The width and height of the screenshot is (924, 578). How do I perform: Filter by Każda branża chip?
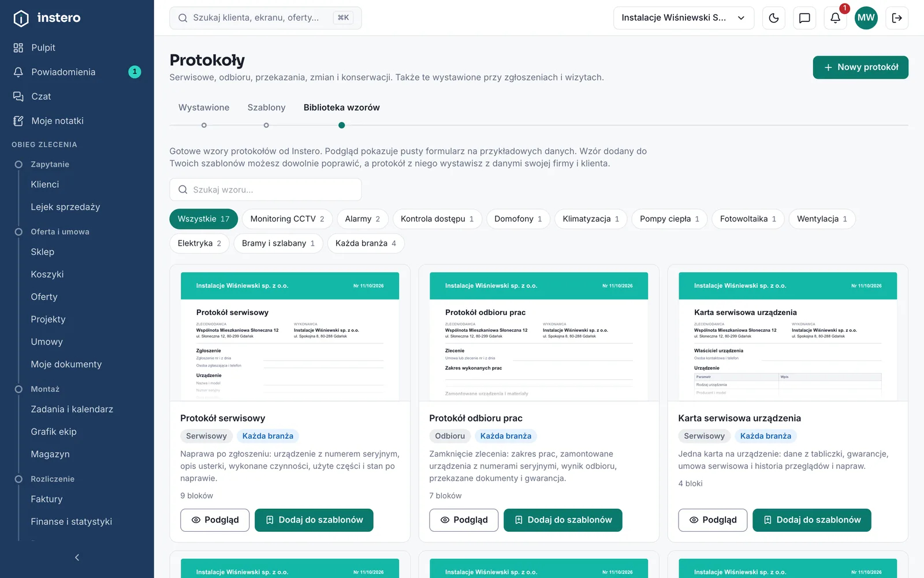[x=366, y=243]
